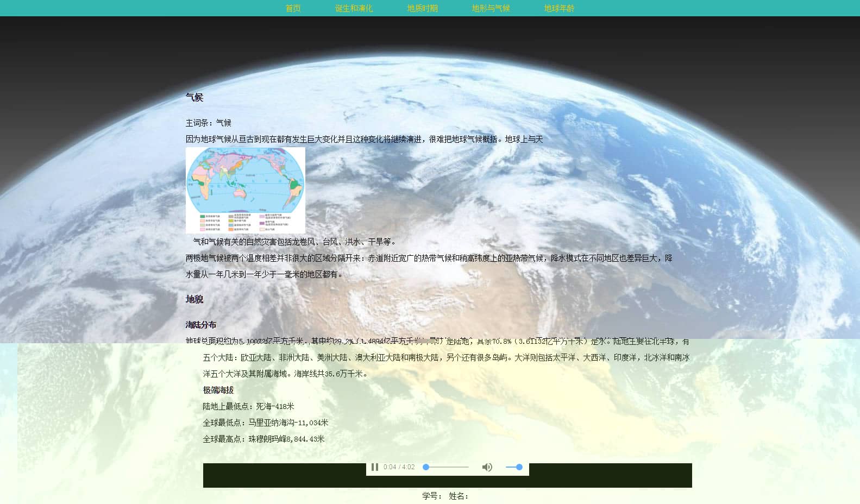860x504 pixels.
Task: Click the world climate map image
Action: [245, 190]
